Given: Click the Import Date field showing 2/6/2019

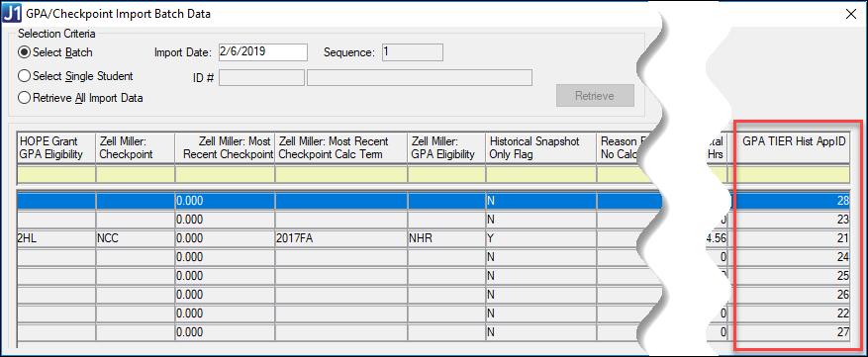Looking at the screenshot, I should pos(263,52).
